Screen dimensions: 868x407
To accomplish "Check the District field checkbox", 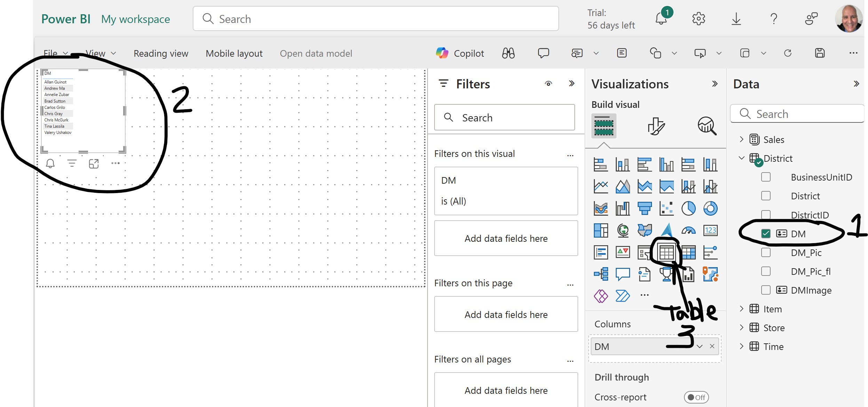I will coord(766,196).
